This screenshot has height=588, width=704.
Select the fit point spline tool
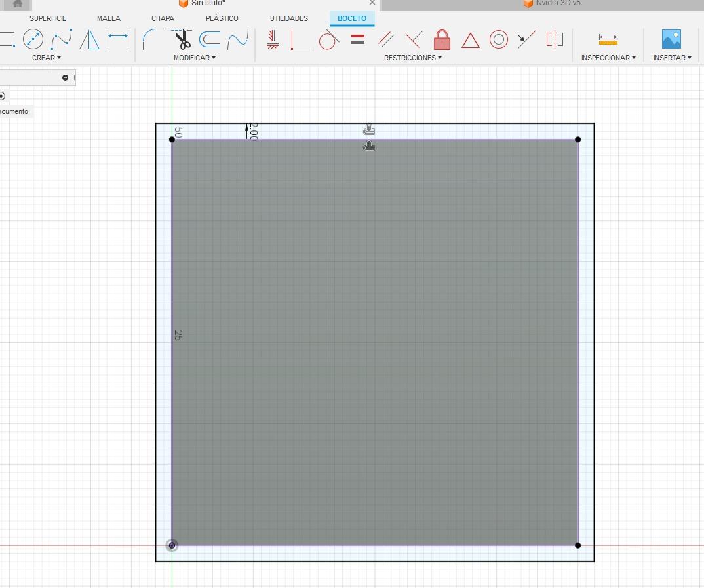tap(62, 39)
